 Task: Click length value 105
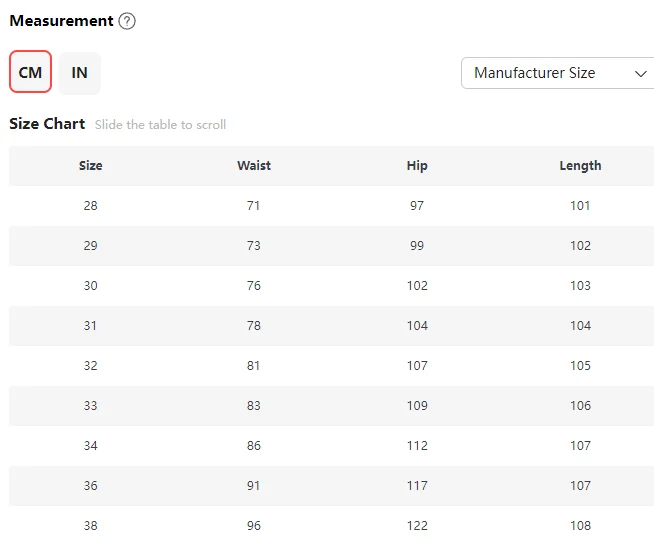coord(581,366)
